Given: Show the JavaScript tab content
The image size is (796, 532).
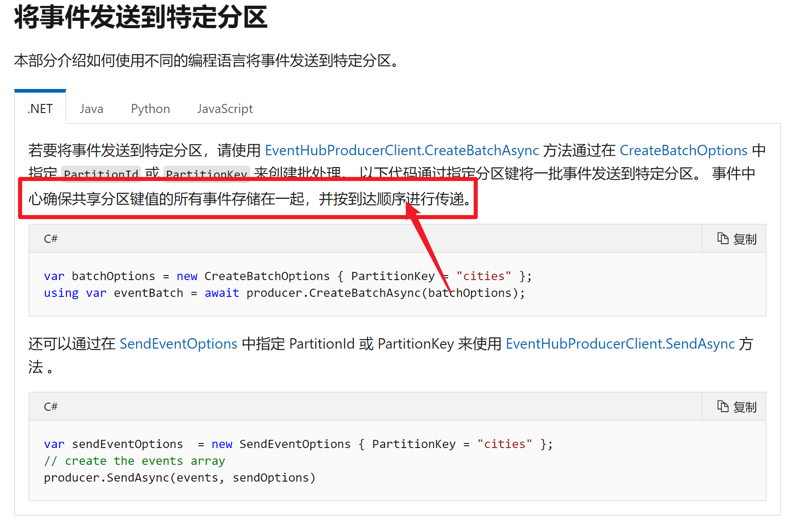Looking at the screenshot, I should point(225,109).
